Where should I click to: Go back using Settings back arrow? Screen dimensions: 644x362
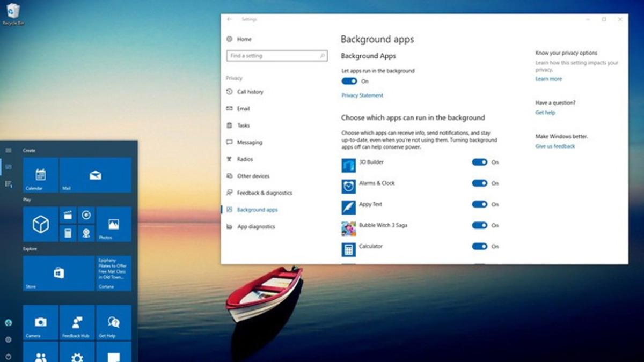point(230,19)
